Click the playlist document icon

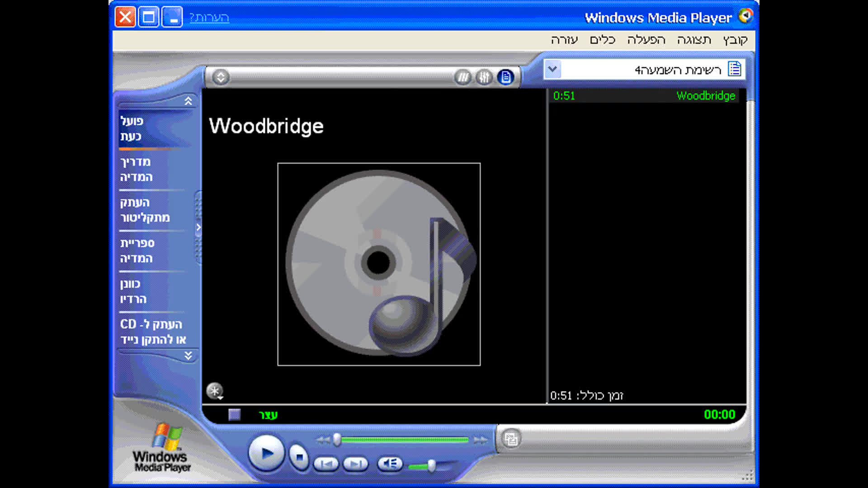coord(735,69)
